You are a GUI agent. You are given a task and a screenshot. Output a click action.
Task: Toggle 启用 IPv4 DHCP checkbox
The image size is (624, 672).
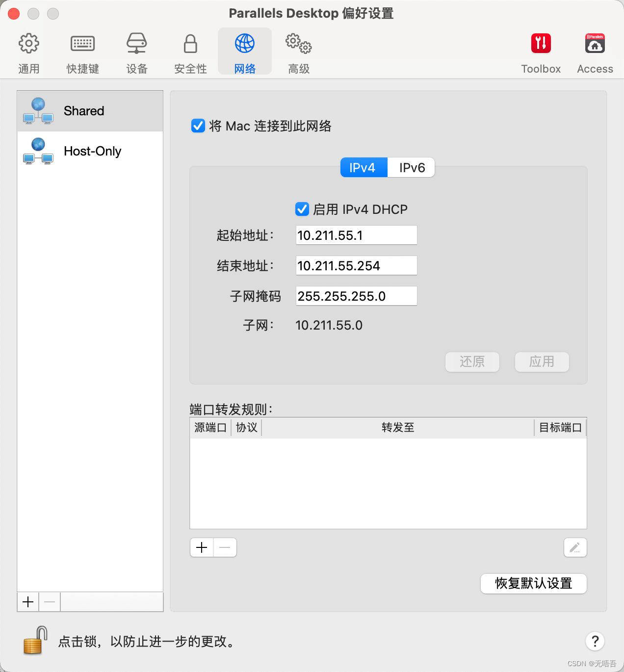click(302, 209)
